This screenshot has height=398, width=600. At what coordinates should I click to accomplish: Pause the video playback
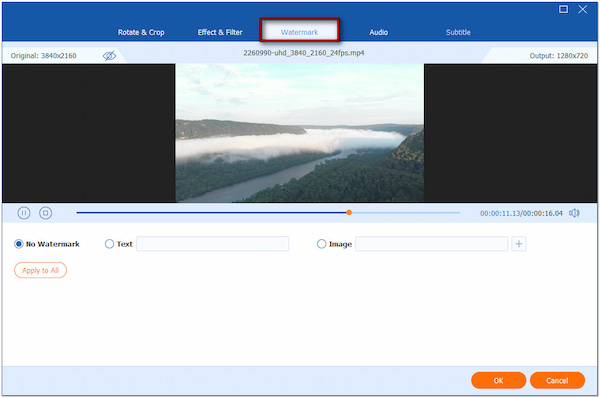[x=24, y=213]
